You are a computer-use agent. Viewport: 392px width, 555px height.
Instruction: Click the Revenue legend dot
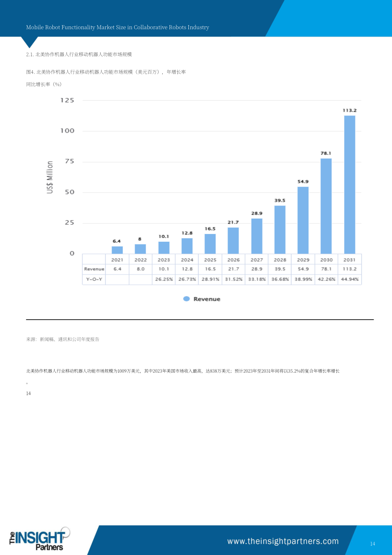pos(186,299)
